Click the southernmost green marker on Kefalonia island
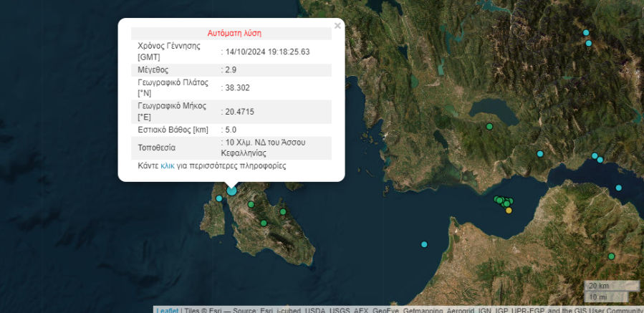644x313 pixels. coord(264,223)
